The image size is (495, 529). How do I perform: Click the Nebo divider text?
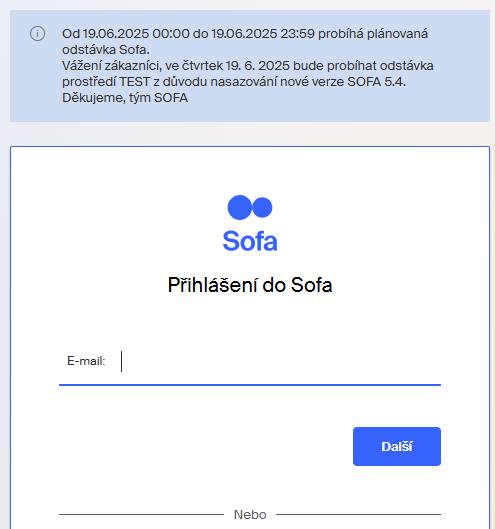(250, 515)
